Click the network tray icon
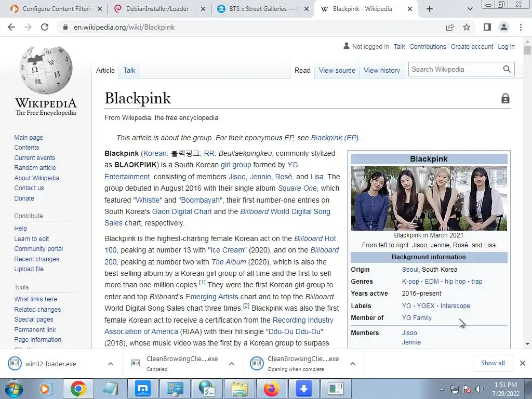Screen dimensions: 532x399 click(454, 389)
